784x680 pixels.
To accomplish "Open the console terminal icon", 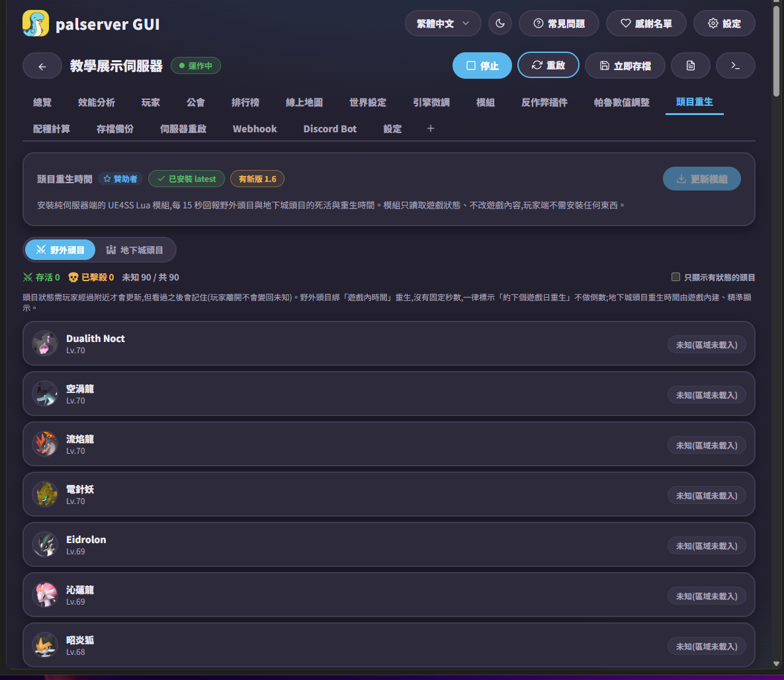I will point(736,66).
